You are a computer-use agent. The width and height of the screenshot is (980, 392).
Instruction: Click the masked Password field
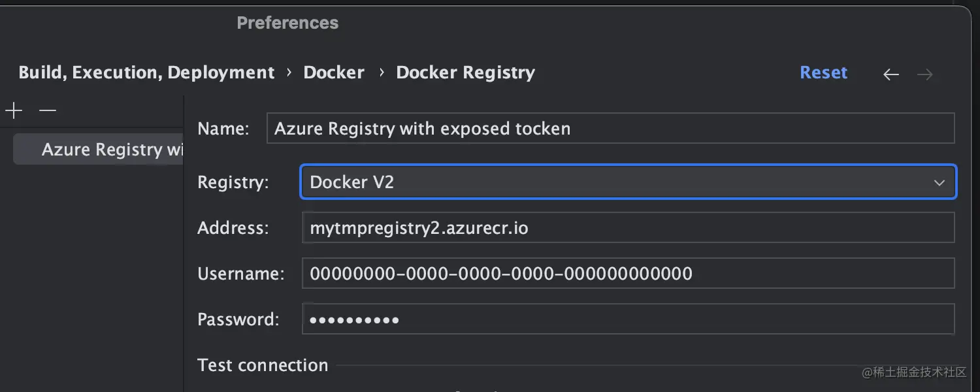point(628,319)
